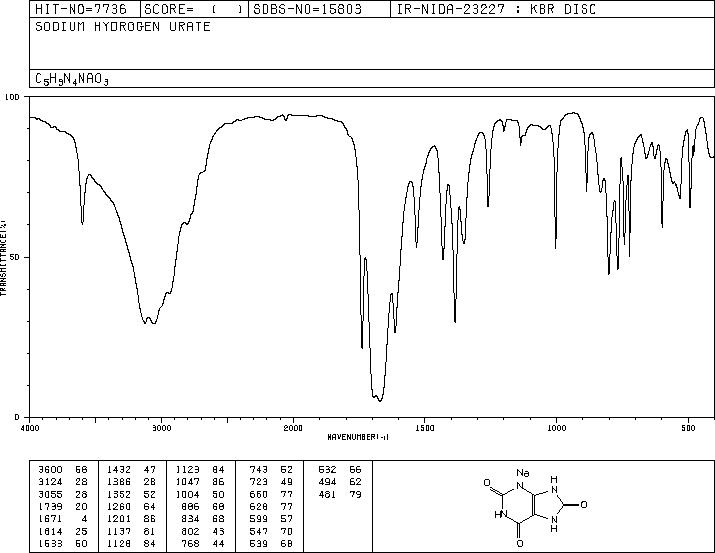
Task: Click the 500 wavenumber axis label
Action: (x=688, y=428)
